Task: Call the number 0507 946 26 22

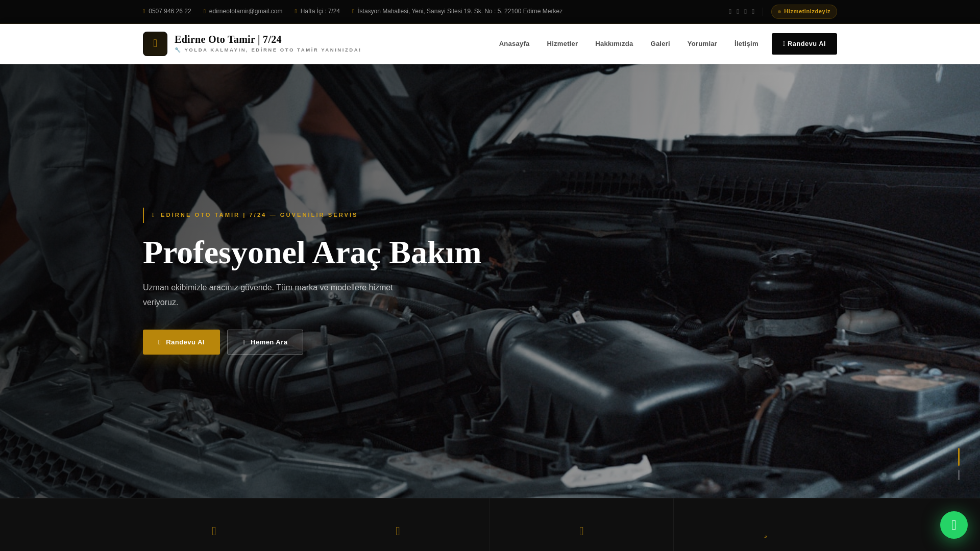Action: pyautogui.click(x=170, y=11)
